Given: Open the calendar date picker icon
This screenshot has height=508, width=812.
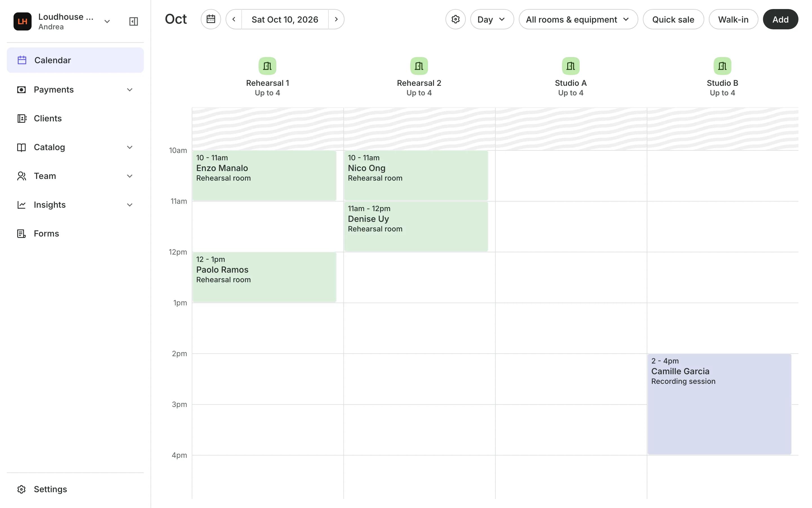Looking at the screenshot, I should (x=211, y=19).
